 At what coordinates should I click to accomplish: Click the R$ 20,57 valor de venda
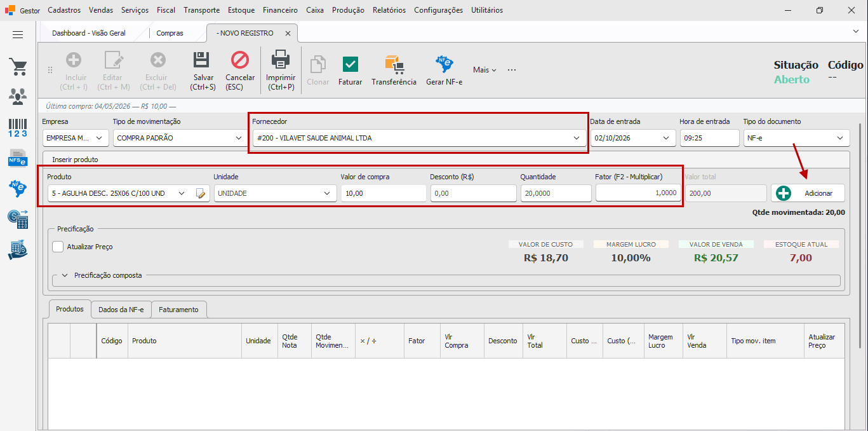(x=716, y=257)
